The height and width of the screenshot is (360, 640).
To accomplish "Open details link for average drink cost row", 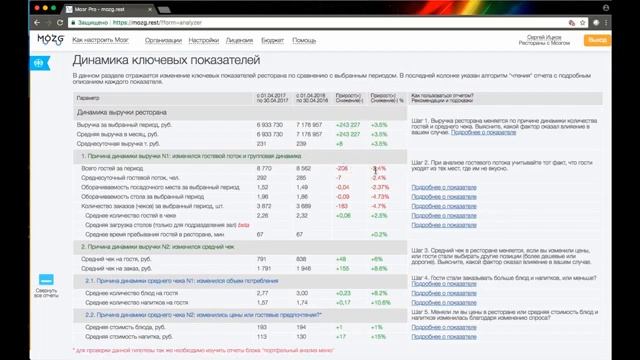I will (444, 337).
